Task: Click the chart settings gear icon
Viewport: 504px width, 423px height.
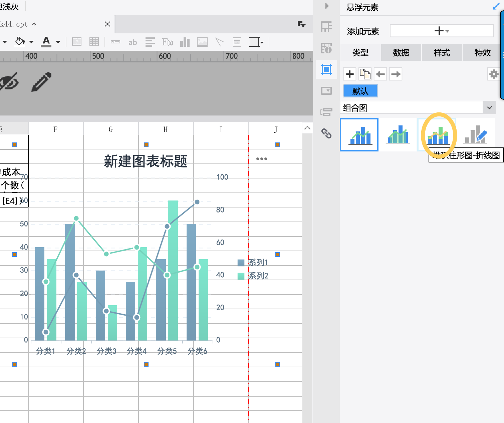Action: click(x=494, y=74)
